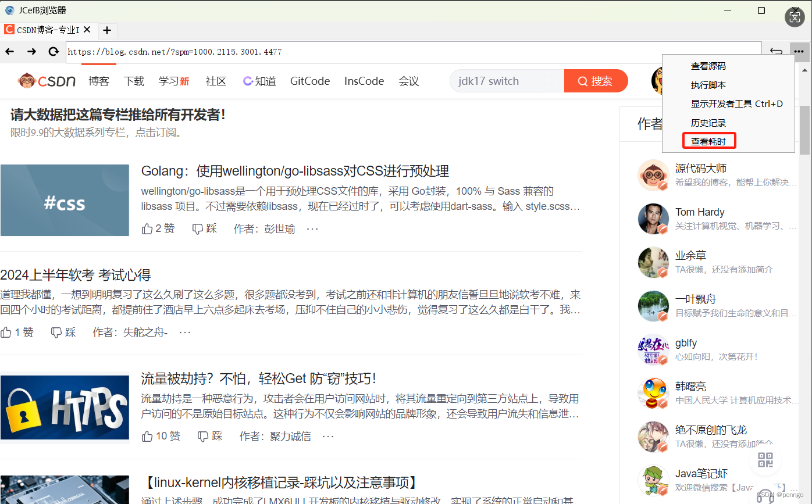Open 源代码大师 author avatar
This screenshot has height=504, width=812.
[653, 175]
